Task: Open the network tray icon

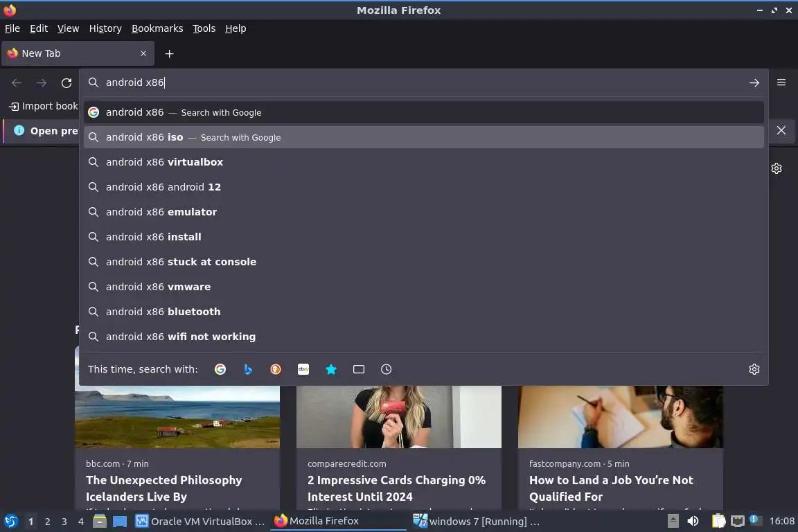Action: (x=738, y=522)
